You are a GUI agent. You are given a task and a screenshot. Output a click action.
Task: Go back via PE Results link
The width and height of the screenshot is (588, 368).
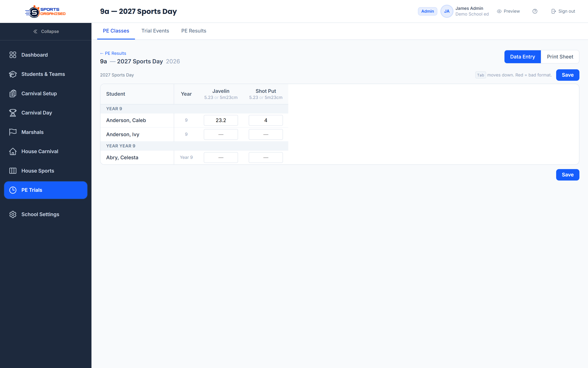[x=113, y=53]
